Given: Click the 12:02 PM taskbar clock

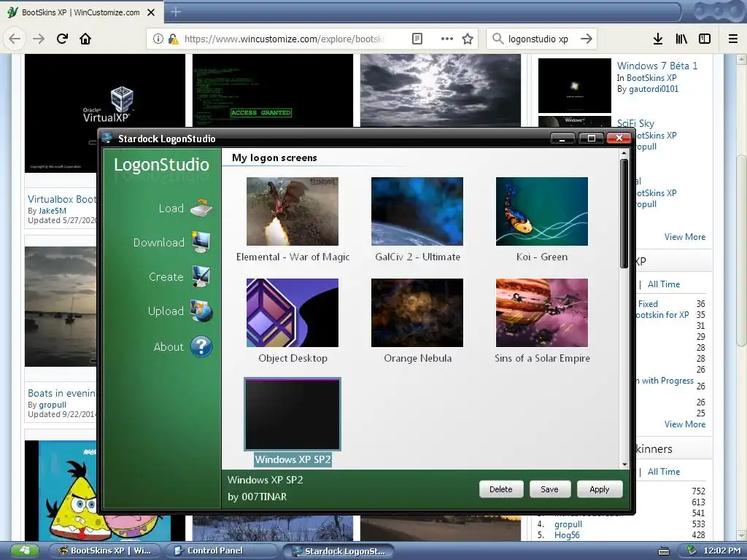Looking at the screenshot, I should (x=722, y=551).
